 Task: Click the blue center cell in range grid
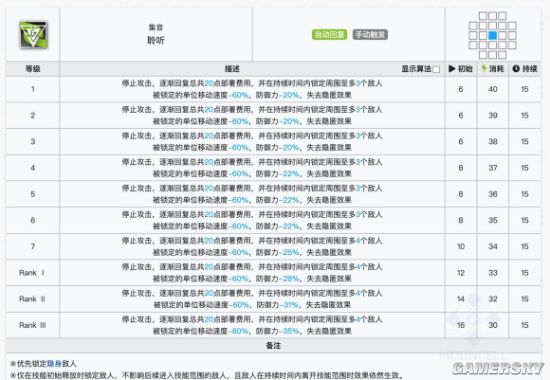tap(492, 35)
